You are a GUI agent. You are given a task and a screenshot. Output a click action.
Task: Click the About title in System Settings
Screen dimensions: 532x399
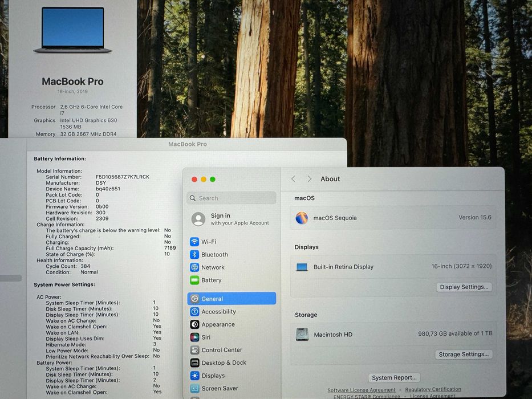(x=330, y=179)
